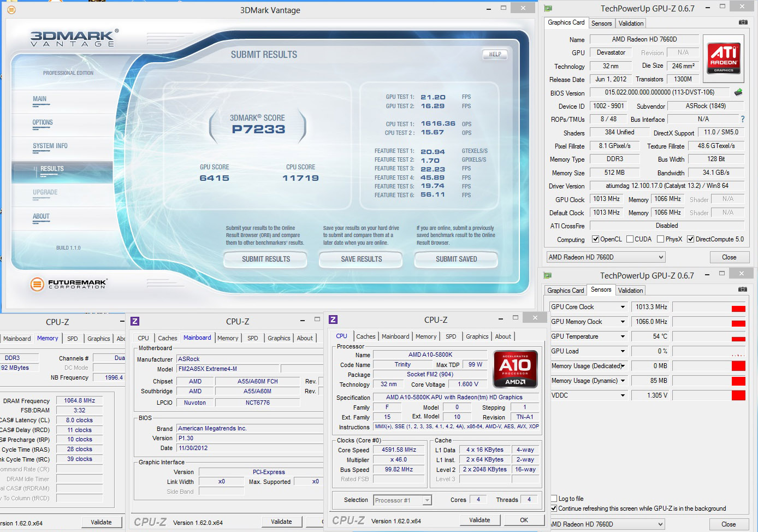Toggle Continue refreshing in background checkbox

click(x=554, y=509)
